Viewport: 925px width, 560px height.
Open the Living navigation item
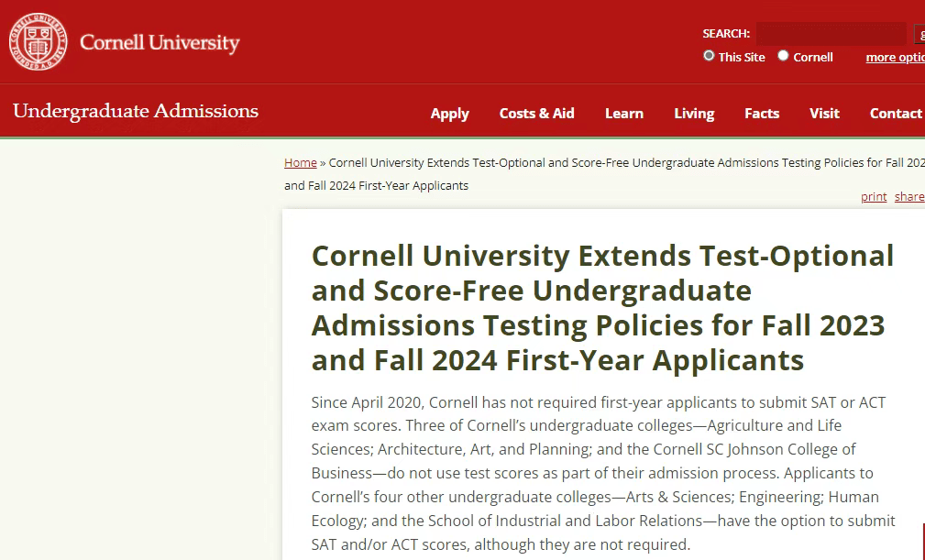click(x=694, y=114)
